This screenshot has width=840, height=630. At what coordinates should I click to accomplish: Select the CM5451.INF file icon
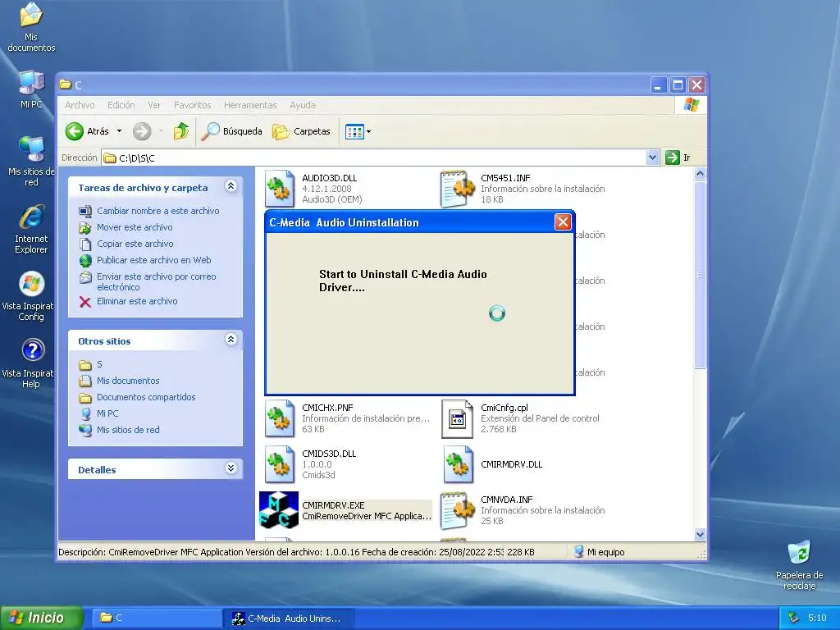(x=457, y=189)
